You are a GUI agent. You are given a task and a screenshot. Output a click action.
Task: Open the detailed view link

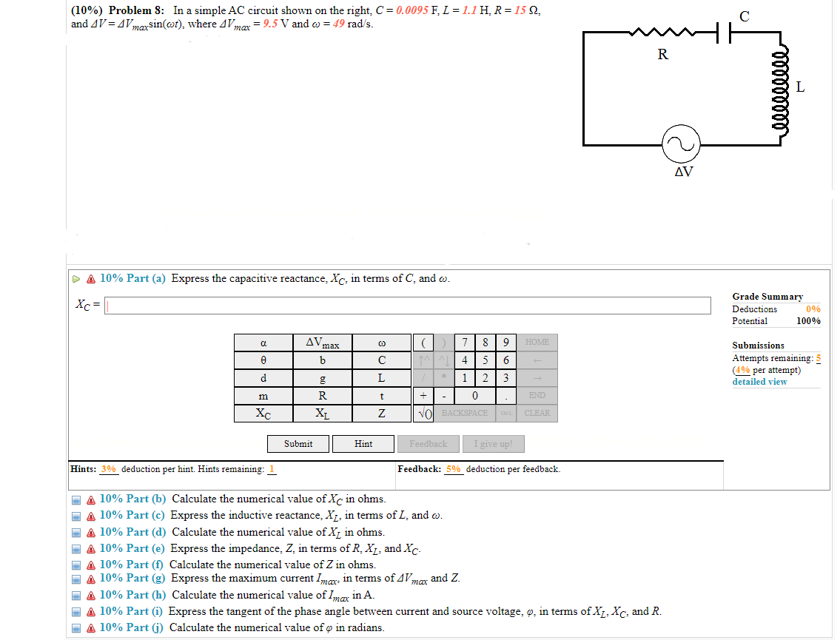(x=759, y=382)
